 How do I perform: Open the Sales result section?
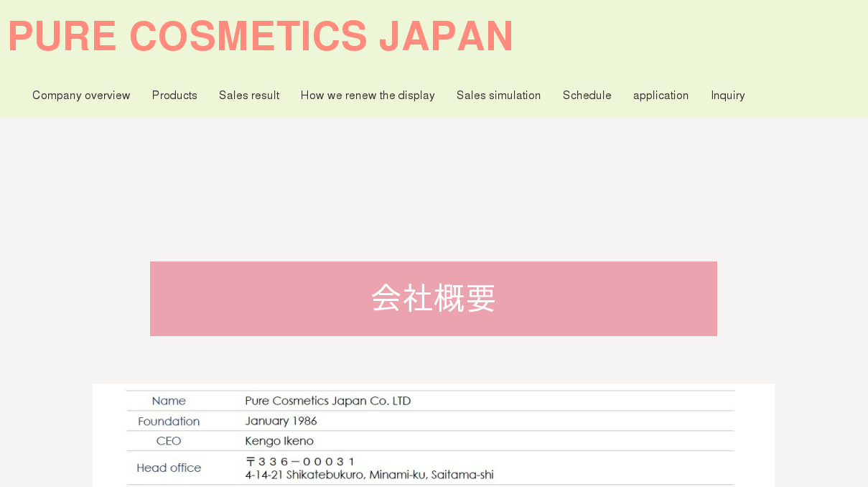[249, 96]
